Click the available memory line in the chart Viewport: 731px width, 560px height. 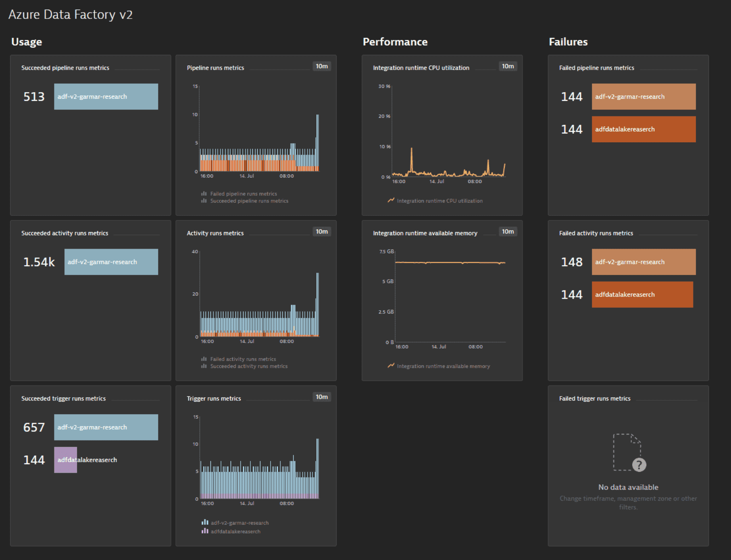click(450, 263)
